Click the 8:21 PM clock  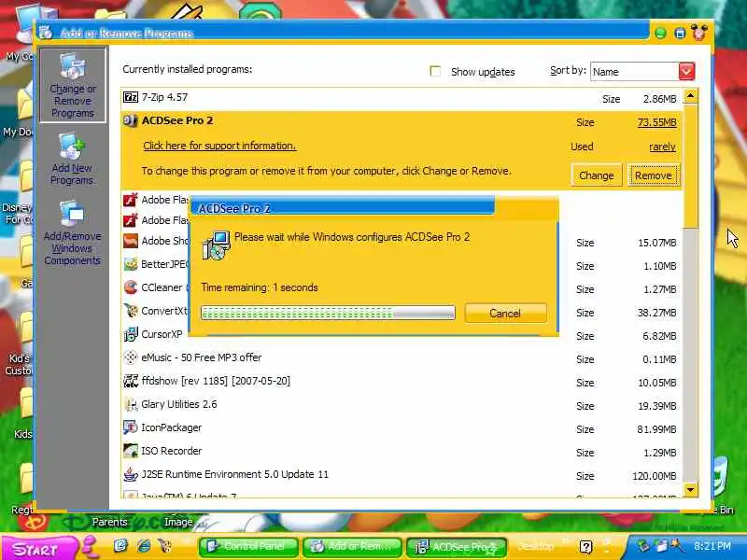(712, 546)
